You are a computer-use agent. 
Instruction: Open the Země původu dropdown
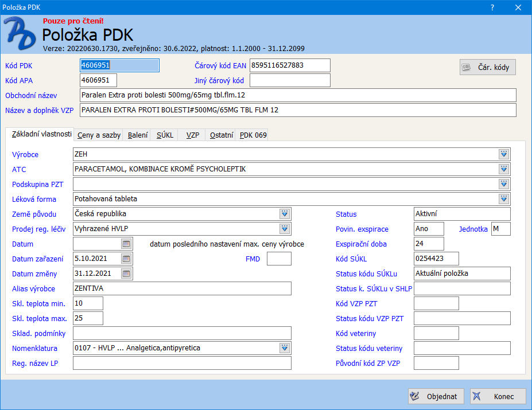point(285,214)
